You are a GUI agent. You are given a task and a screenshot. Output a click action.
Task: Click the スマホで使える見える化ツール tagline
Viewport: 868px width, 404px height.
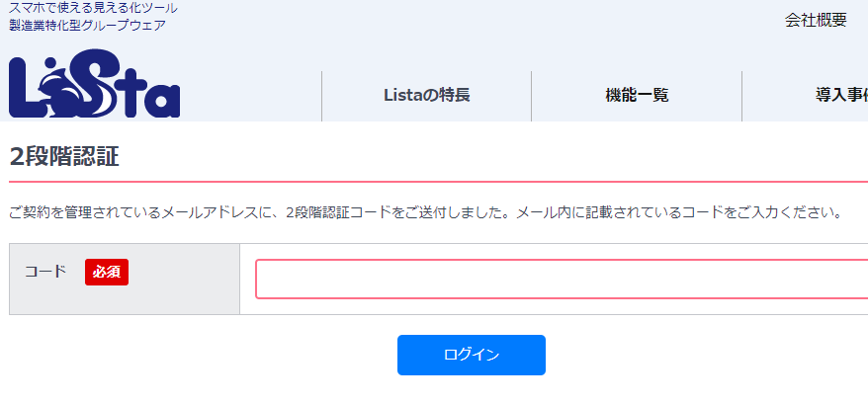point(93,8)
